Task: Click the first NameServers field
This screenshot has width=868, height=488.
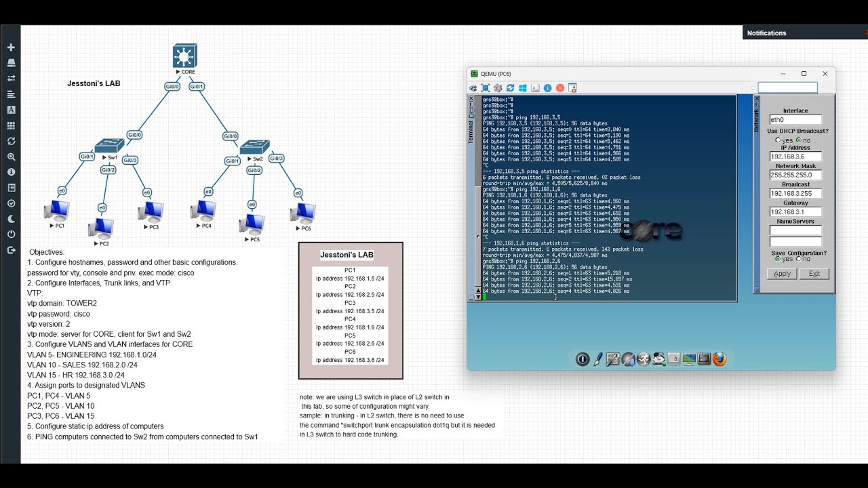Action: point(795,230)
